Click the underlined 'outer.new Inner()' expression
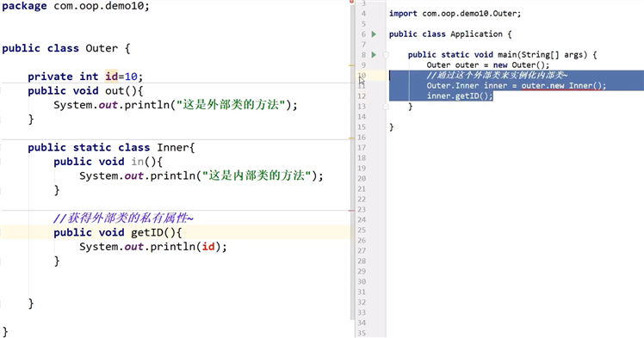The image size is (644, 338). (x=563, y=86)
